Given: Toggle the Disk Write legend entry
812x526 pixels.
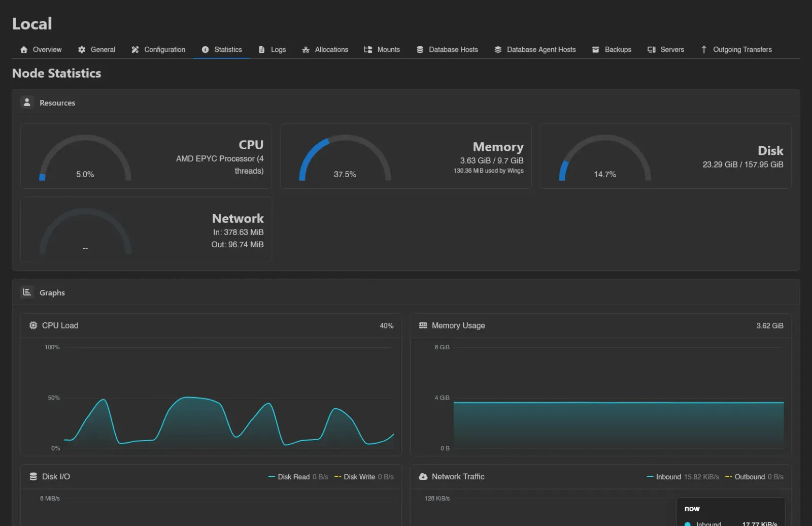Looking at the screenshot, I should (364, 477).
